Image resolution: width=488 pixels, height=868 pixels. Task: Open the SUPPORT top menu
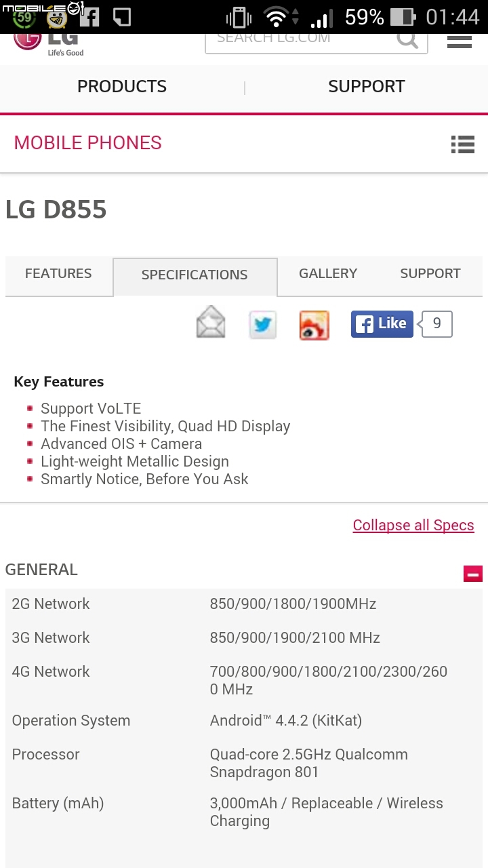(367, 87)
